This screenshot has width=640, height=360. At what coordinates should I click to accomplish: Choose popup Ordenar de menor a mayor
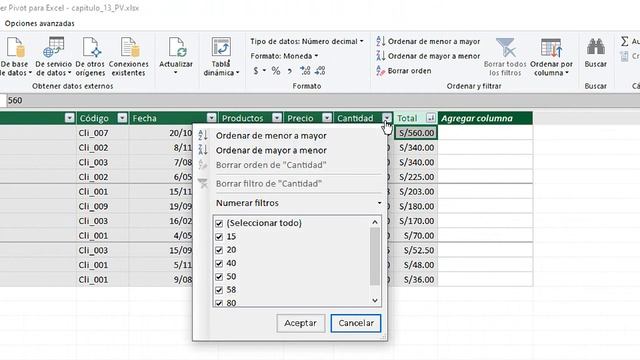271,136
